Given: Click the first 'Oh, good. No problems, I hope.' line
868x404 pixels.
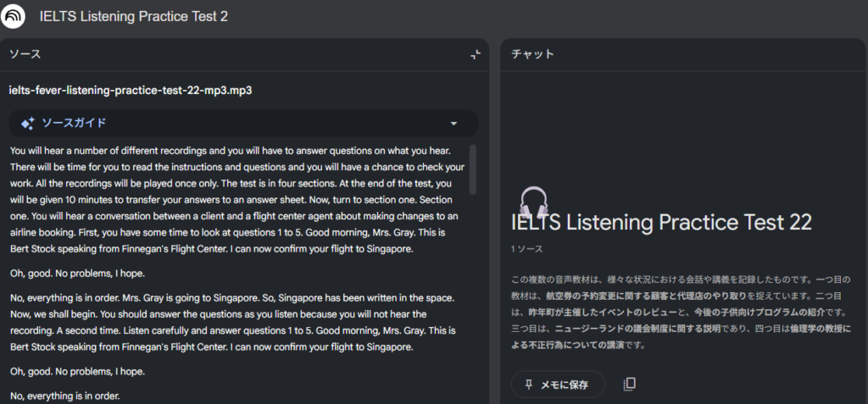Looking at the screenshot, I should tap(77, 274).
